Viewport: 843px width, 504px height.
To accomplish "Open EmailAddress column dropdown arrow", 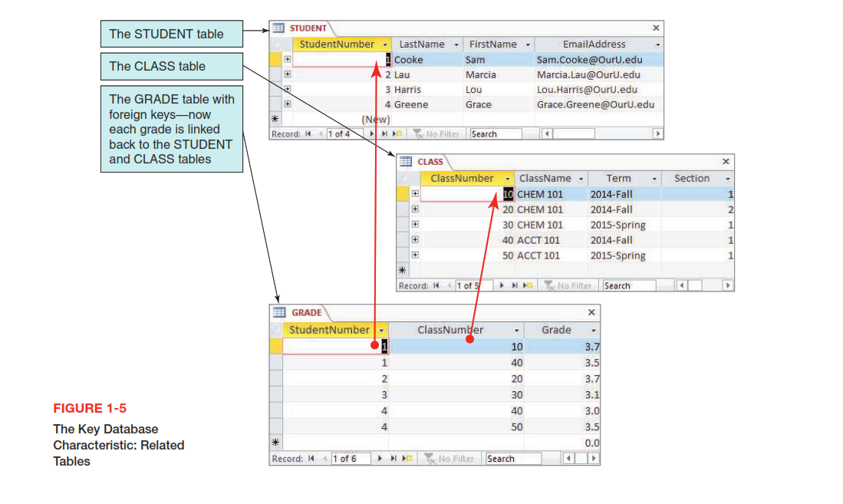I will [x=657, y=44].
